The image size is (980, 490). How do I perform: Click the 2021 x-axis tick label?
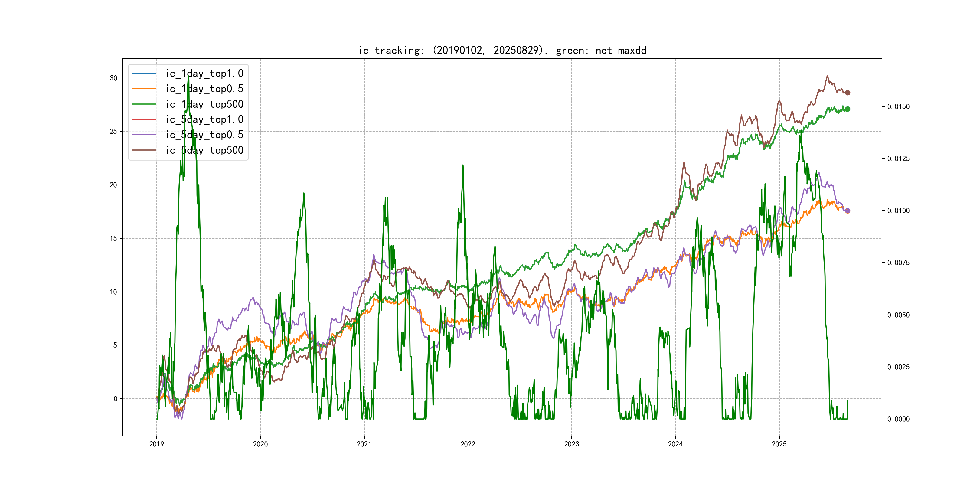(364, 444)
